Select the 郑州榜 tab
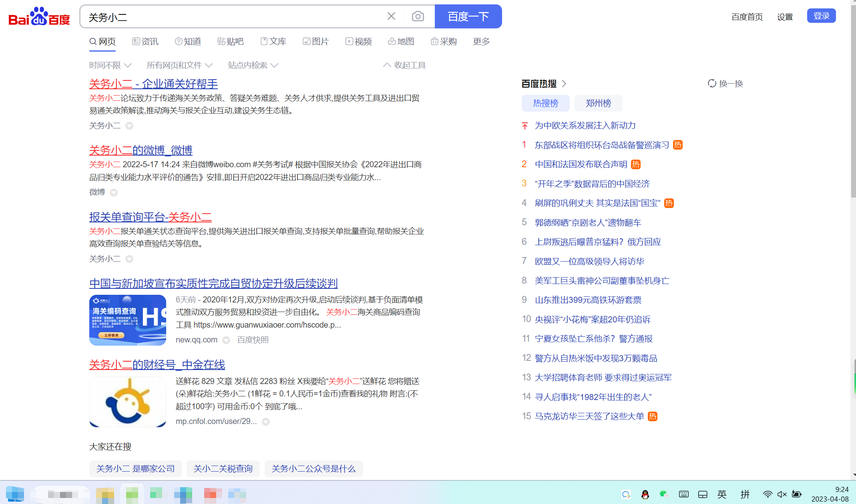Image resolution: width=856 pixels, height=504 pixels. pyautogui.click(x=598, y=103)
